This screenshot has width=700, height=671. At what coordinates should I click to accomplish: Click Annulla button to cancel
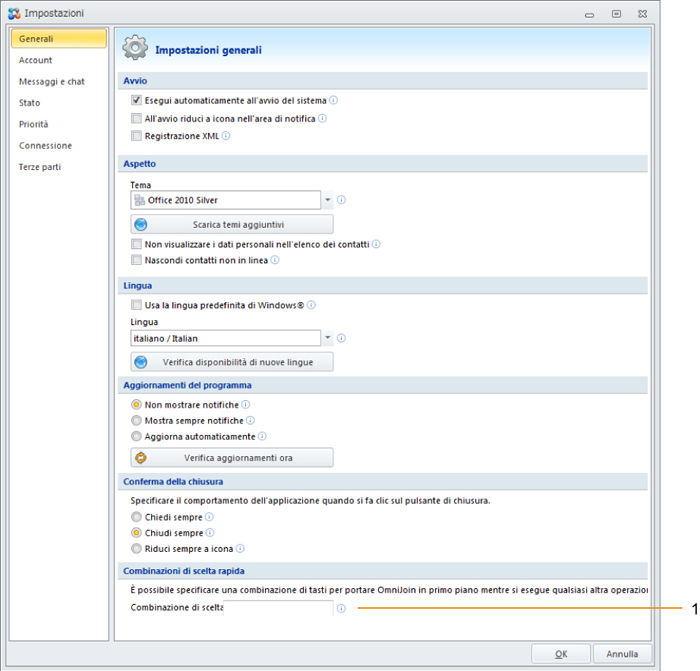(x=622, y=654)
